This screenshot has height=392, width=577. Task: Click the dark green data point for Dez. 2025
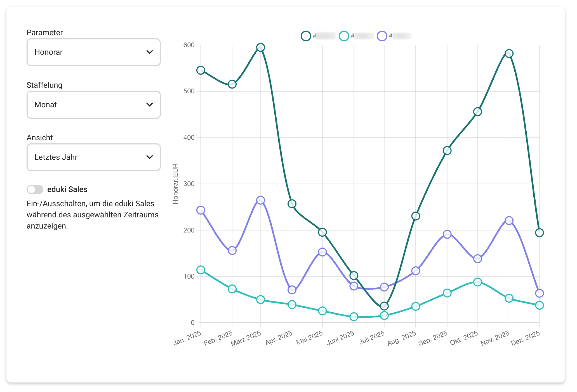click(x=539, y=232)
